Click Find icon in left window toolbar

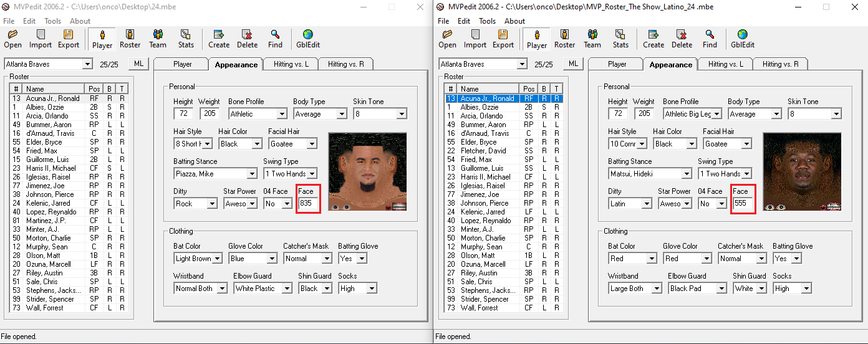coord(275,39)
